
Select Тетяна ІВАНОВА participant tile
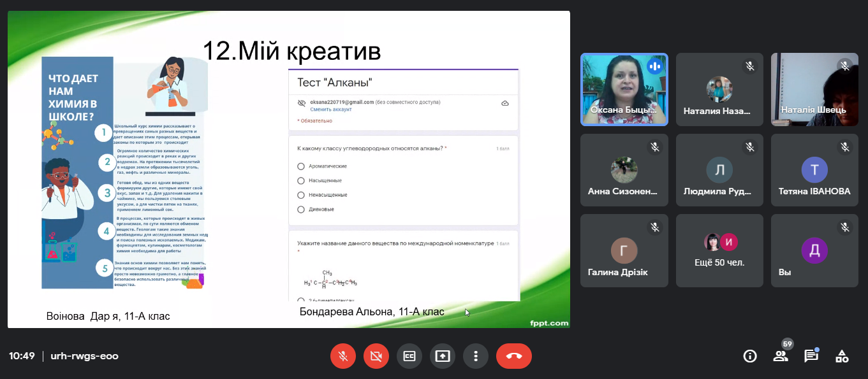coord(814,170)
